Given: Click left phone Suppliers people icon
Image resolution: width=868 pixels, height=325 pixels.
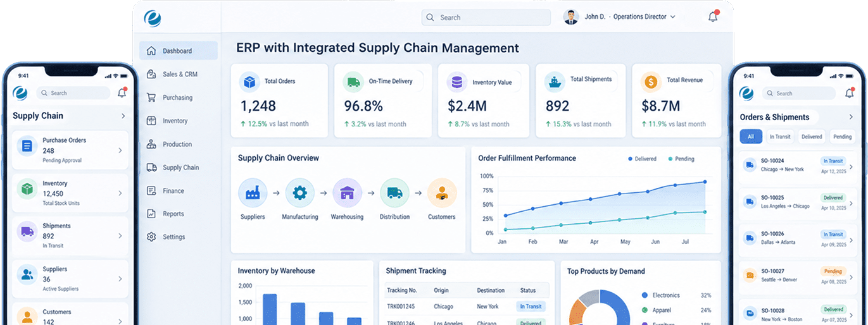Looking at the screenshot, I should tap(27, 274).
